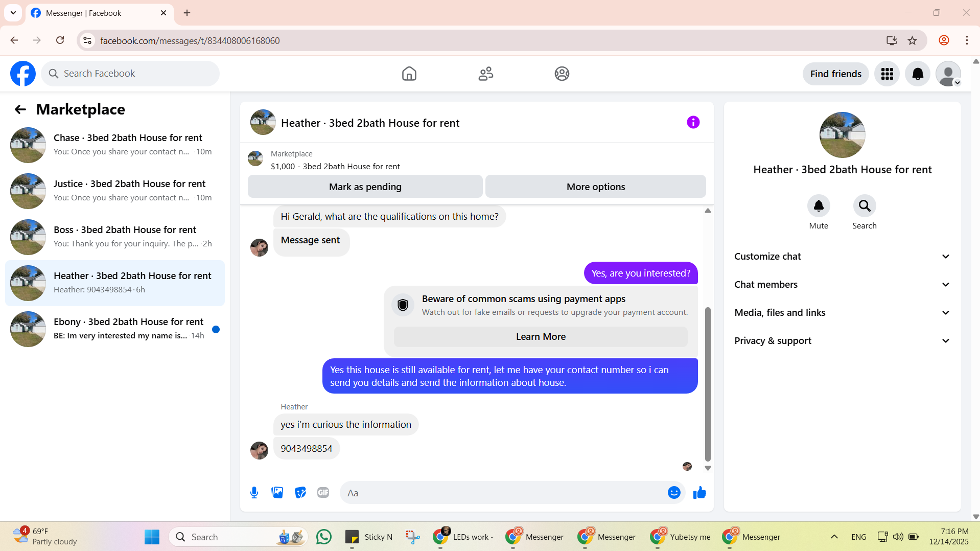Open the emoji picker
Image resolution: width=980 pixels, height=551 pixels.
[674, 493]
